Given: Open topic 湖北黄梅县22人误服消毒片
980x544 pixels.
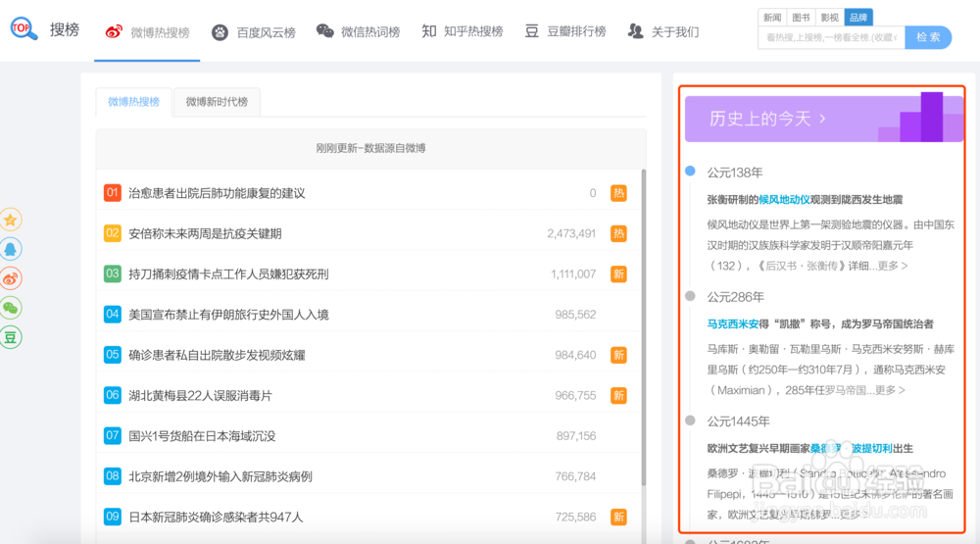Looking at the screenshot, I should click(x=200, y=396).
